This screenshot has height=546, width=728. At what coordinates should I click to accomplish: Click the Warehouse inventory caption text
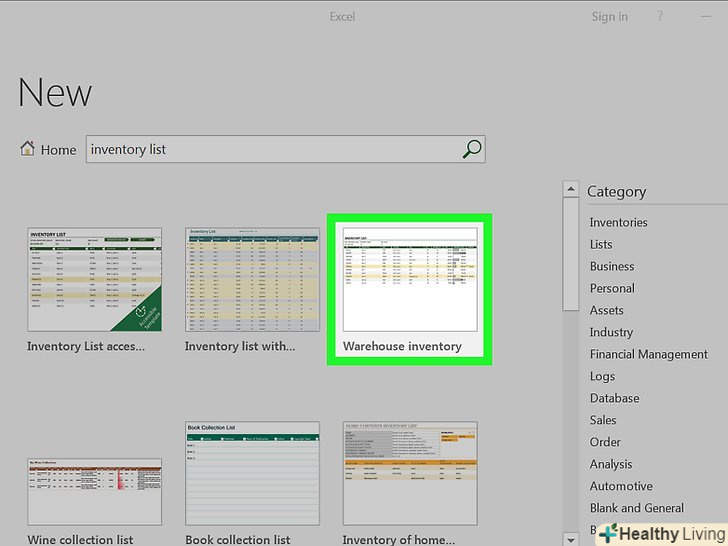(x=402, y=346)
